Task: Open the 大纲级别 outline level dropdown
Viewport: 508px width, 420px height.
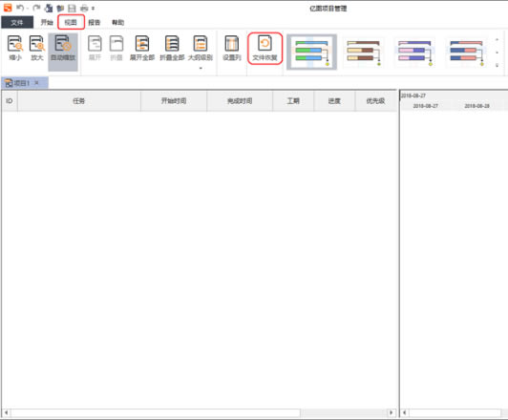Action: coord(201,52)
